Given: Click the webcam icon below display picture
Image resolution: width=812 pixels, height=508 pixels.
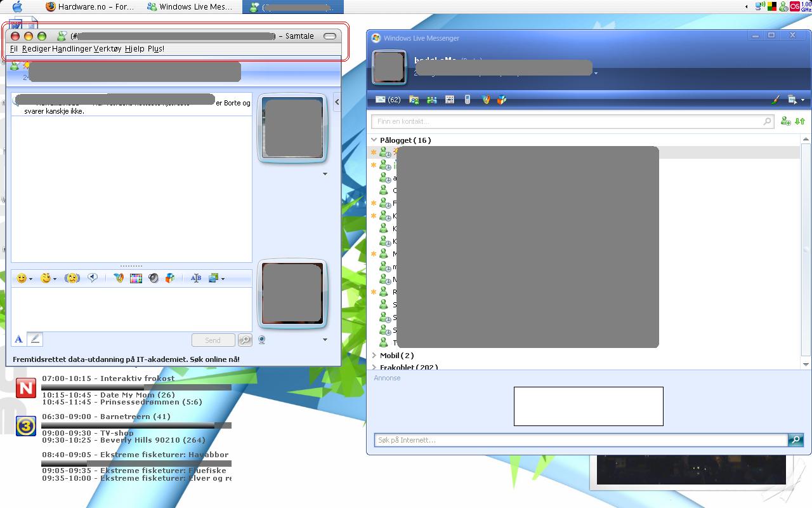Looking at the screenshot, I should (x=262, y=340).
